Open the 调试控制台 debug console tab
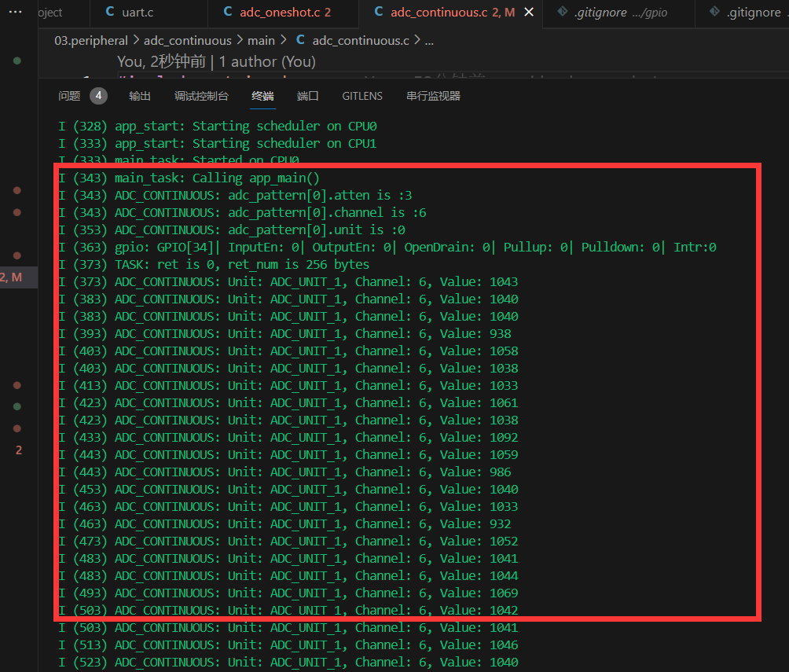The width and height of the screenshot is (789, 672). [x=201, y=96]
